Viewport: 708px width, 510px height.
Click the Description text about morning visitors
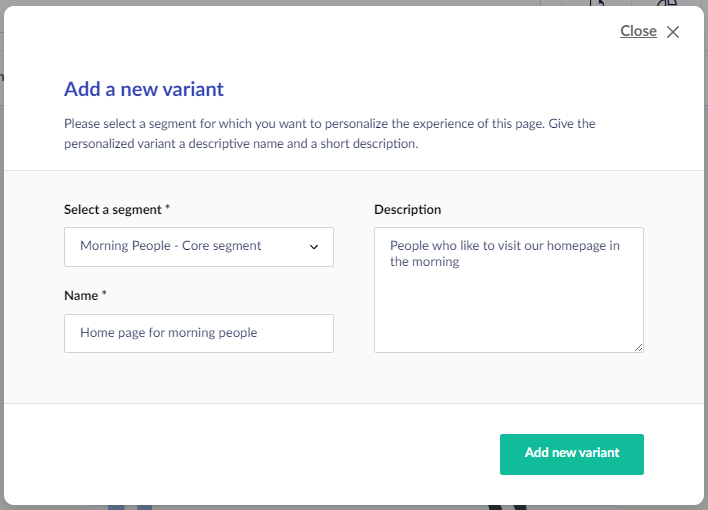(x=504, y=253)
